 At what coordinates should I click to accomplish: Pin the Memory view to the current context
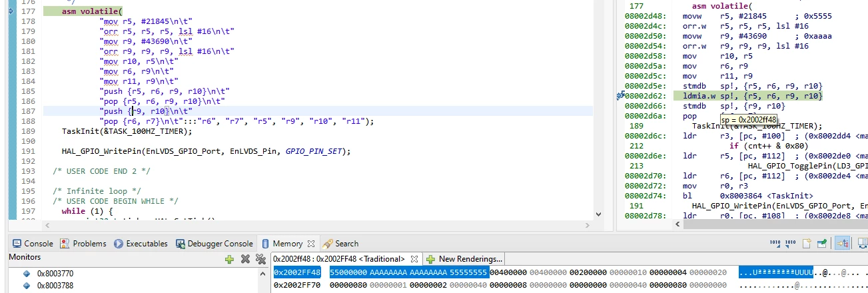[x=823, y=243]
